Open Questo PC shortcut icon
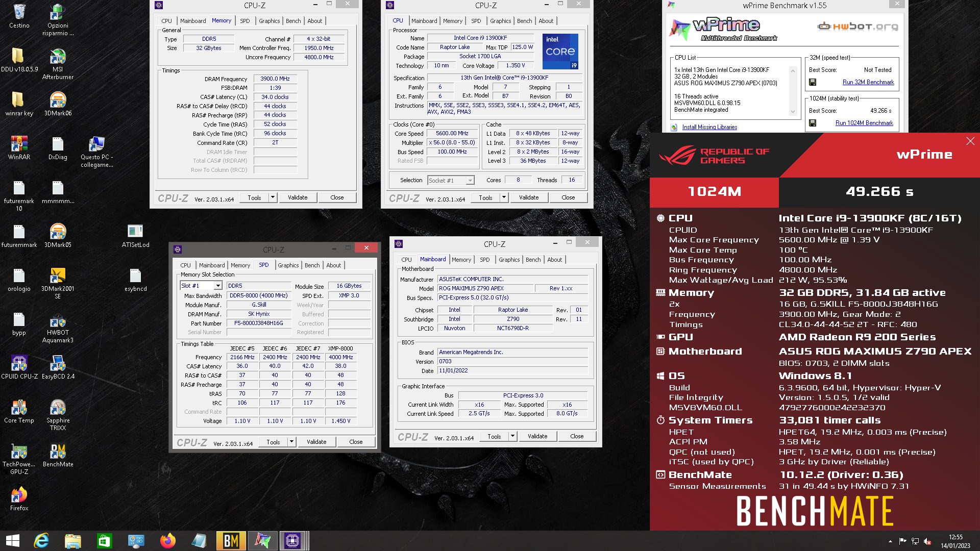This screenshot has width=980, height=551. tap(96, 152)
